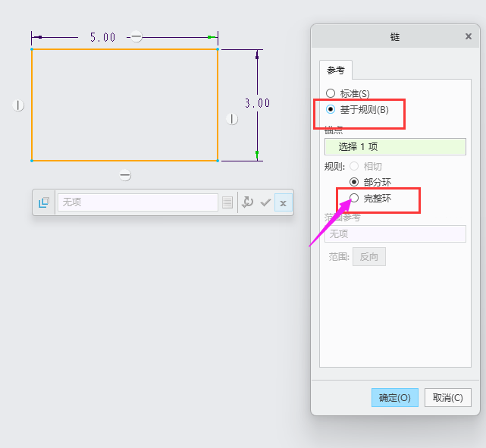Choose the 部分环 rule option

coord(354,182)
